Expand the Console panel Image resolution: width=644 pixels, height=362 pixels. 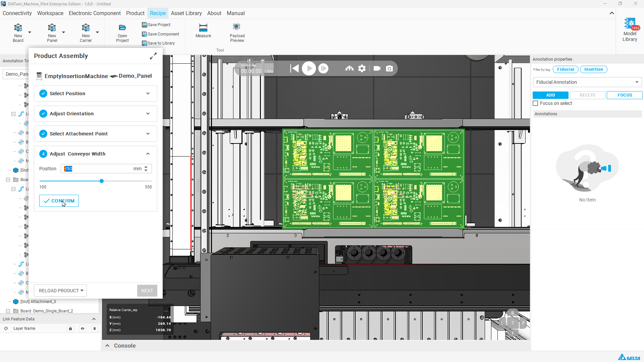[x=107, y=346]
